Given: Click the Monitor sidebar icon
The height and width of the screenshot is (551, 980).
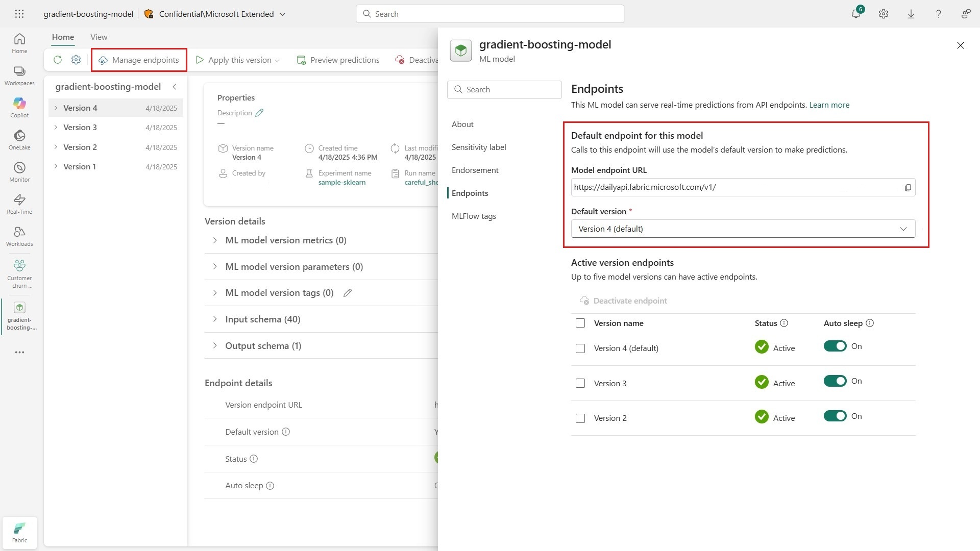Looking at the screenshot, I should 19,171.
